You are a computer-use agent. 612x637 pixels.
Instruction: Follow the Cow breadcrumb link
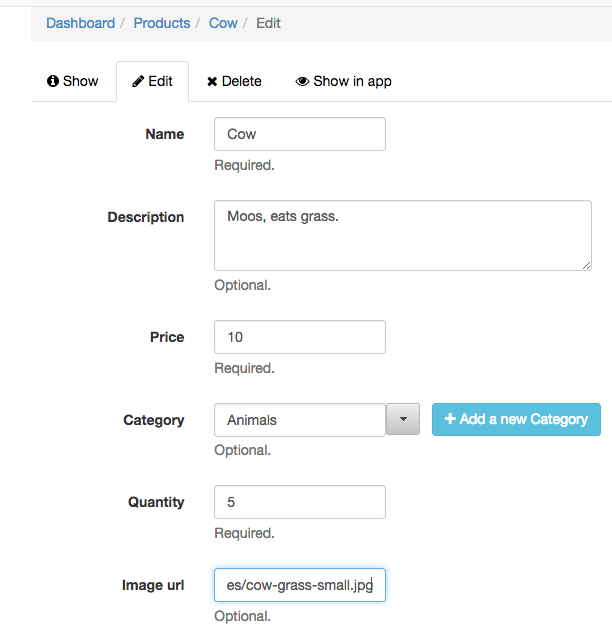pyautogui.click(x=223, y=23)
